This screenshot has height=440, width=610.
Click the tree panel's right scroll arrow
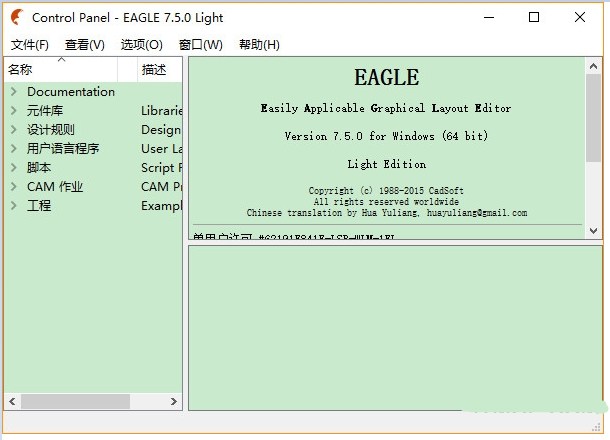click(x=174, y=401)
